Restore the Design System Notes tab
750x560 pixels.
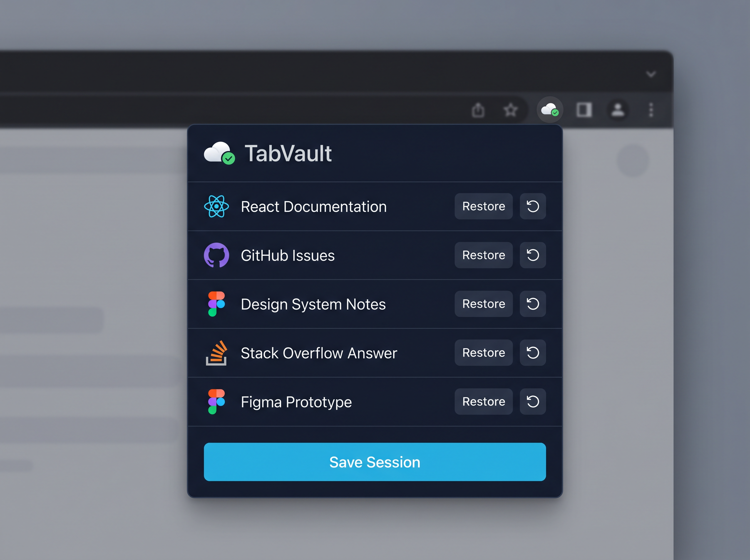(484, 304)
